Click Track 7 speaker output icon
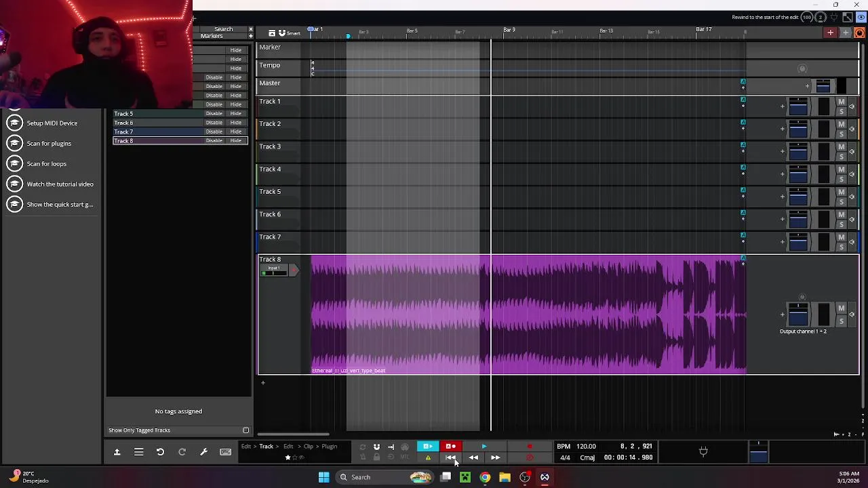 click(x=852, y=242)
